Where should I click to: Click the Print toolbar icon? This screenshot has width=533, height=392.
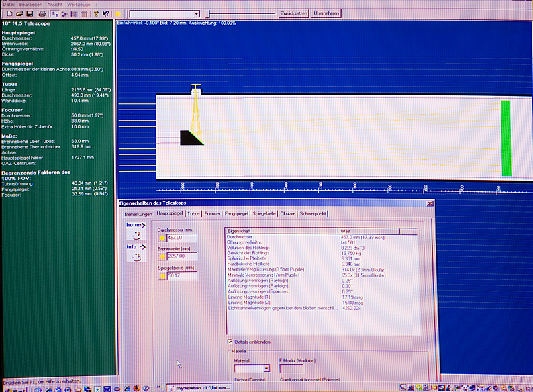point(42,13)
